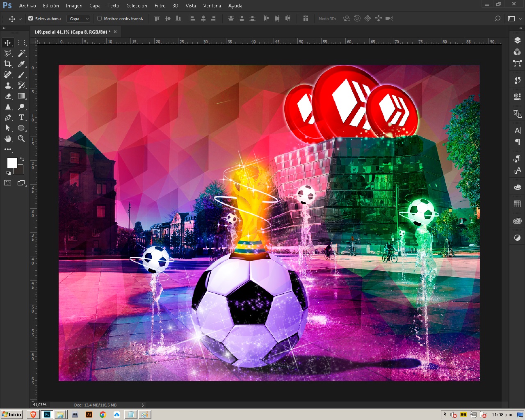The image size is (525, 420).
Task: Expand the collapsed right panel dock
Action: [521, 28]
